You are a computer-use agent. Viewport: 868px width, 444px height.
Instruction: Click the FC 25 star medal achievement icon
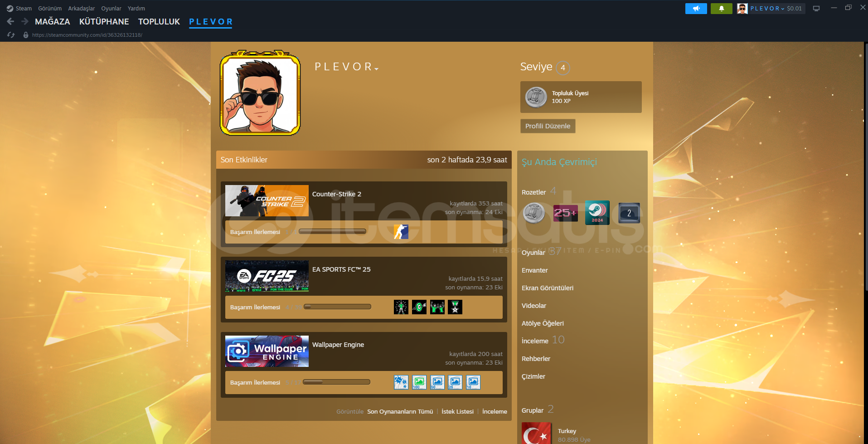[x=455, y=307]
